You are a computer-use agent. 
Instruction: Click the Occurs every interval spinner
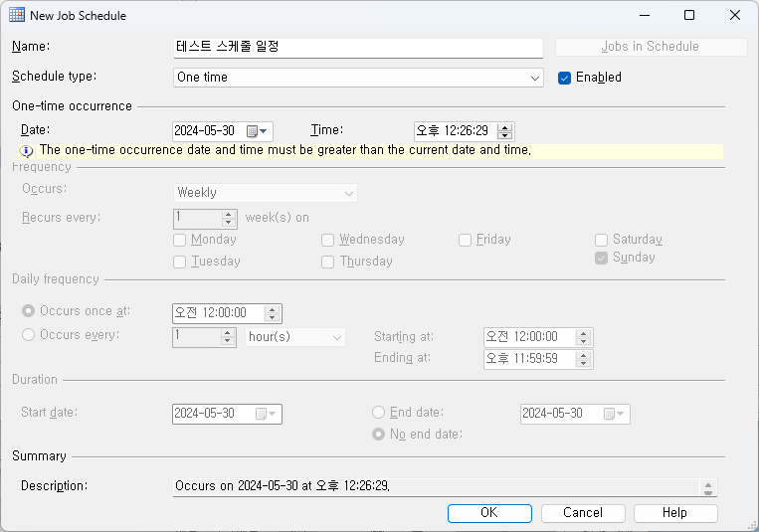(x=228, y=337)
